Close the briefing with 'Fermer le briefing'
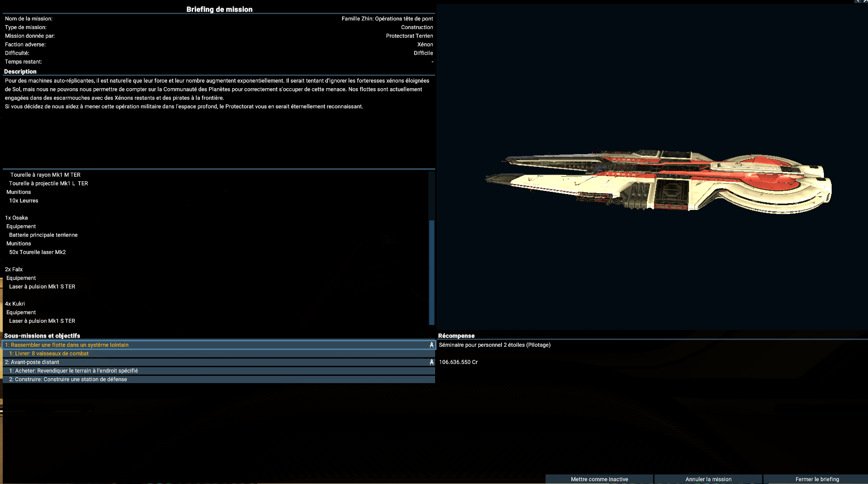Screen dimensions: 868x484 817,479
